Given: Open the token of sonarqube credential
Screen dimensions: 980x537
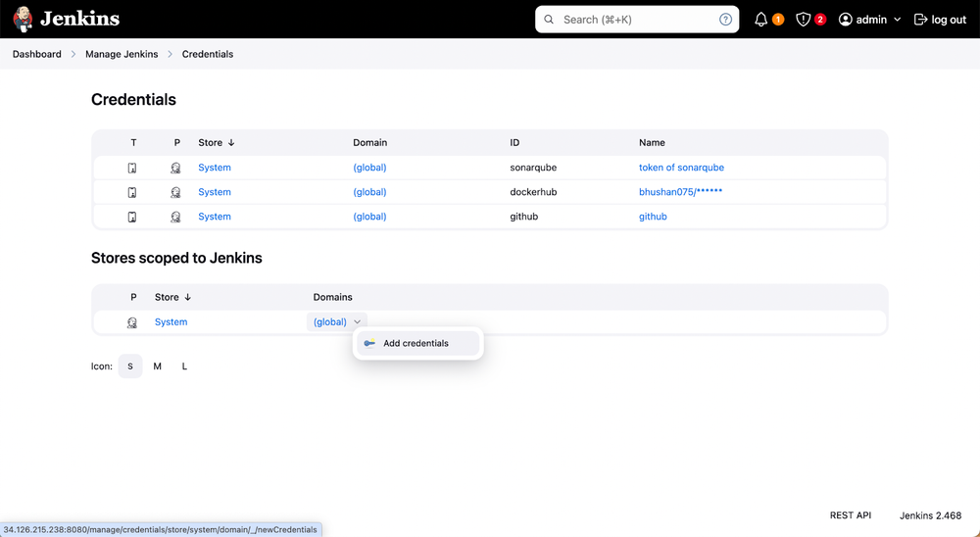Looking at the screenshot, I should (x=681, y=168).
